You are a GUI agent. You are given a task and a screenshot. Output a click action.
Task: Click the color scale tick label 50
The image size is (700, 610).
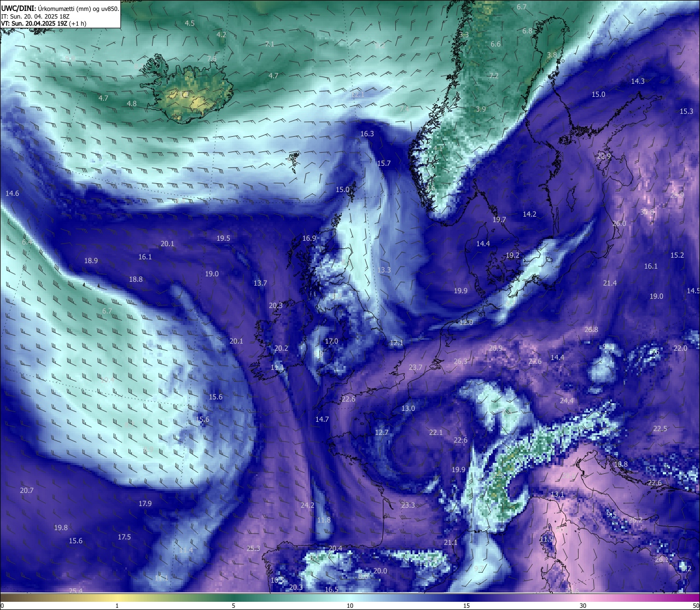pos(696,606)
